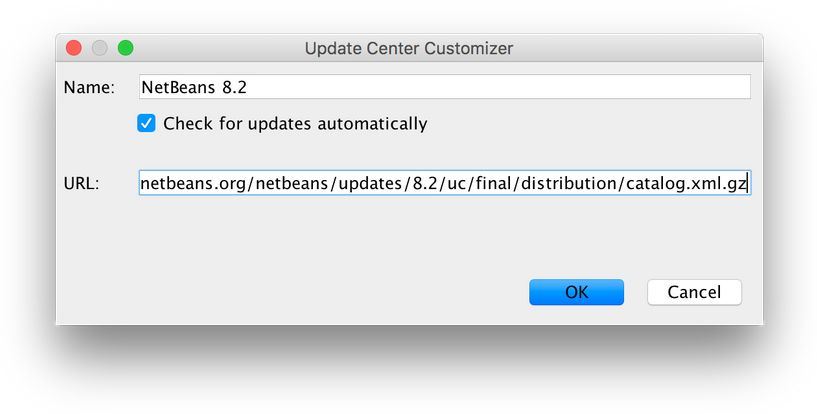Click the gray minimize window button
The height and width of the screenshot is (414, 817).
tap(99, 47)
